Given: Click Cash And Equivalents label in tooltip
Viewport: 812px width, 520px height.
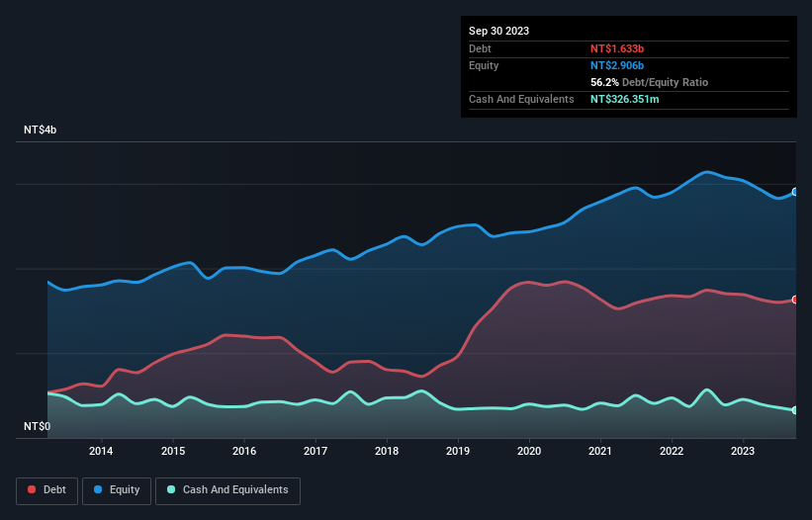Looking at the screenshot, I should tap(521, 99).
